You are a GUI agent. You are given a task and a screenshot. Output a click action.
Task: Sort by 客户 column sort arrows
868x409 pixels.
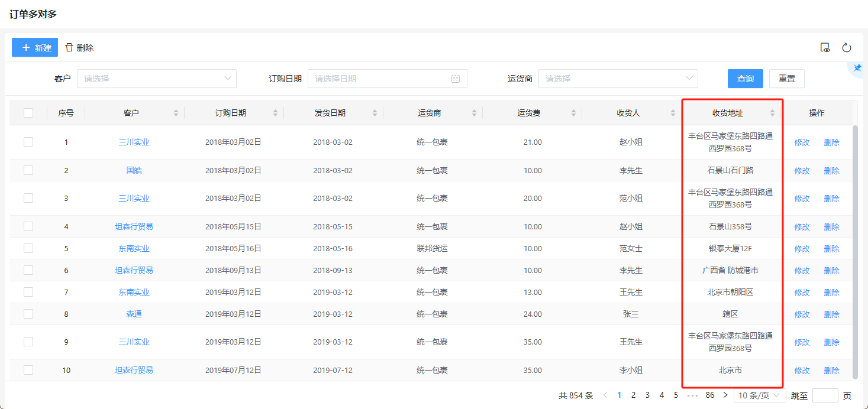(x=176, y=113)
